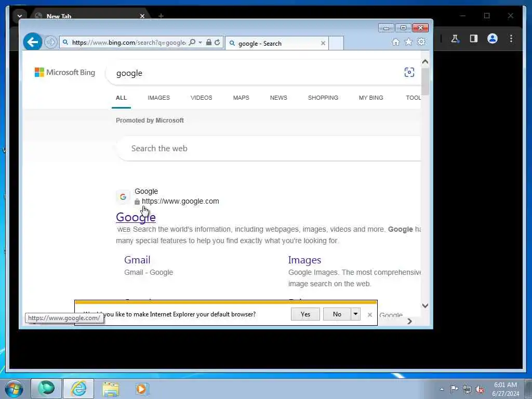Maximize the Internet Explorer window
This screenshot has width=532, height=399.
pyautogui.click(x=403, y=28)
